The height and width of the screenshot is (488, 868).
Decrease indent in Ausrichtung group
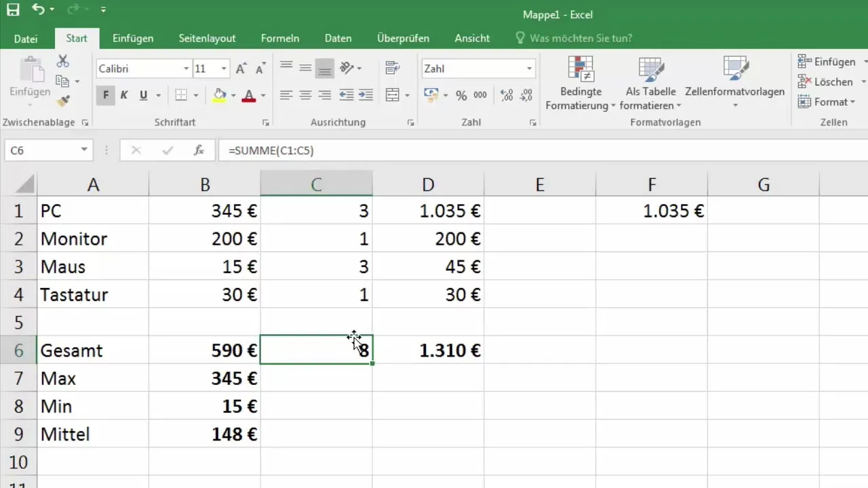[347, 96]
